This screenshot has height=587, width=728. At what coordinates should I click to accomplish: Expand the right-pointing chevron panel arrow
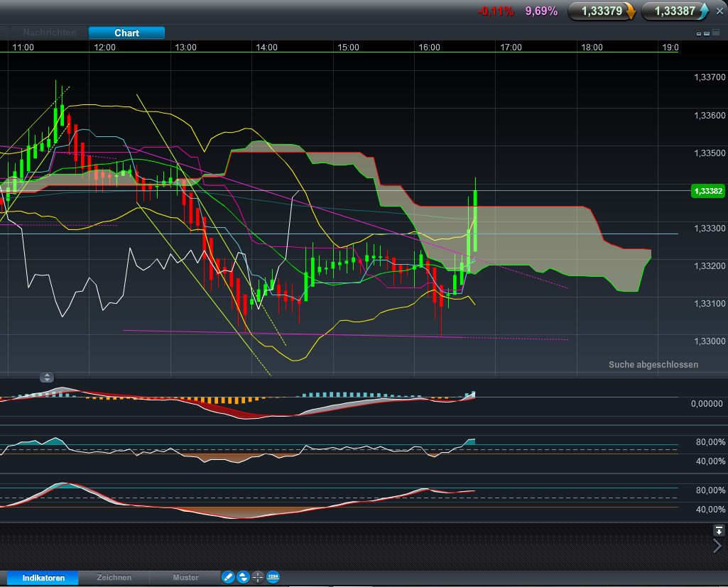pos(717,546)
